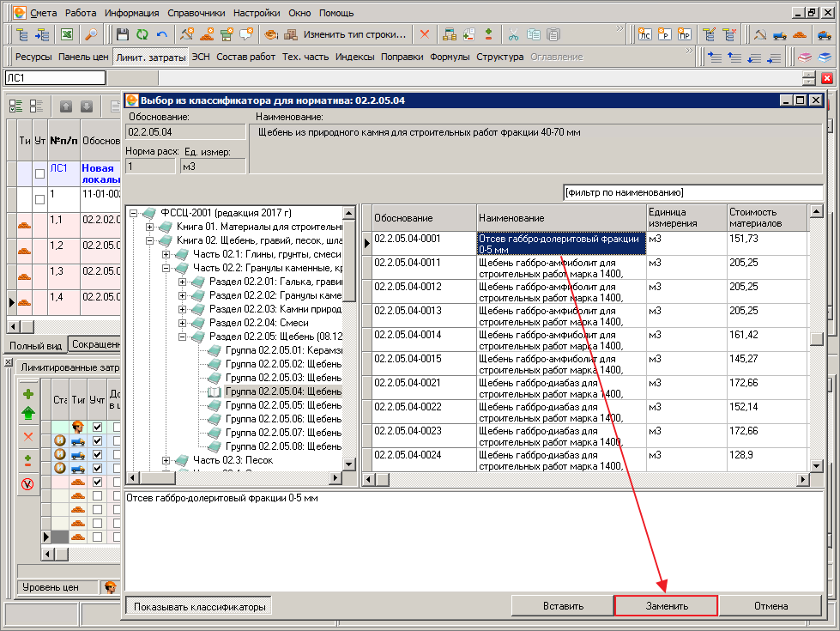Click the tree-with-pencil edit icon
Screen dimensions: 840x631
[710, 35]
